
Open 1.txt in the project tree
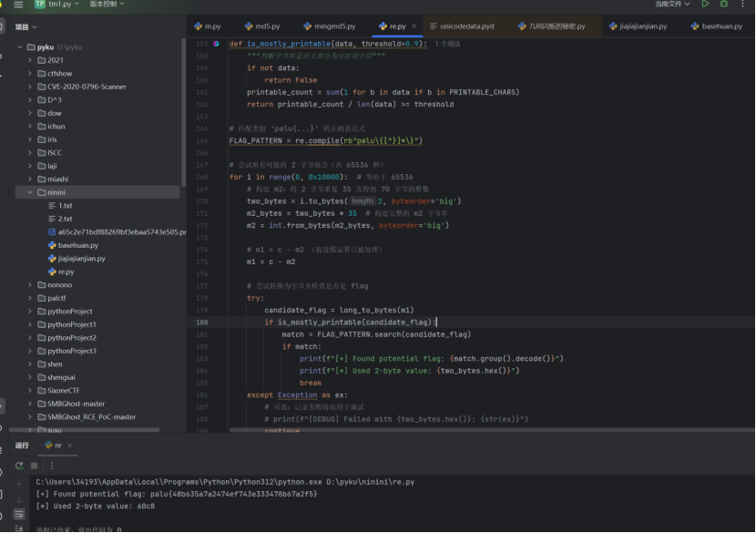pyautogui.click(x=60, y=206)
